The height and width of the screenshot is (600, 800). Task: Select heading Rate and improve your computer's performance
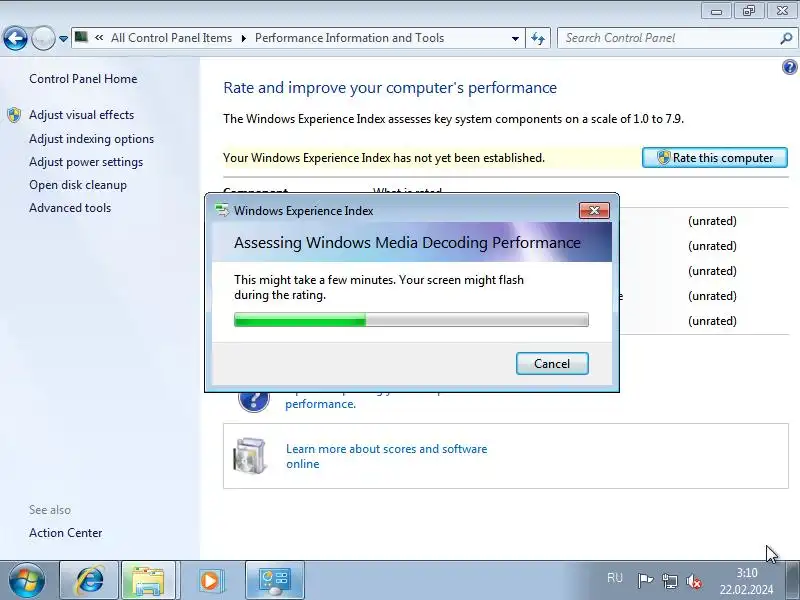pyautogui.click(x=390, y=88)
